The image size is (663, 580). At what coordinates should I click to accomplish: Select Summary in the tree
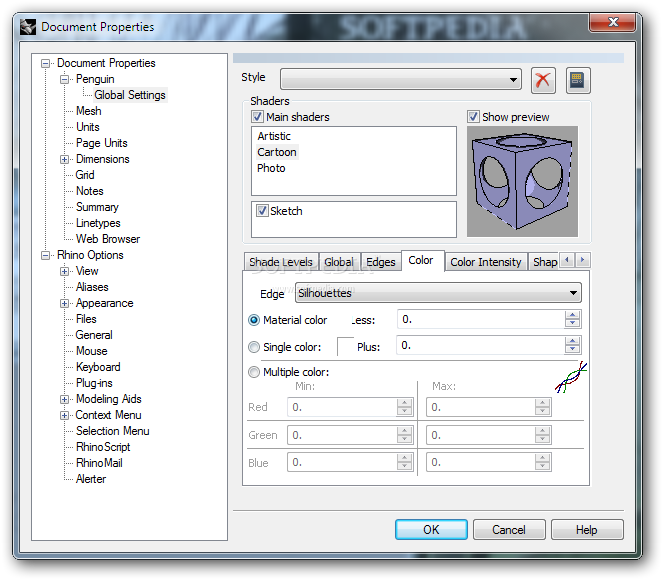tap(97, 207)
